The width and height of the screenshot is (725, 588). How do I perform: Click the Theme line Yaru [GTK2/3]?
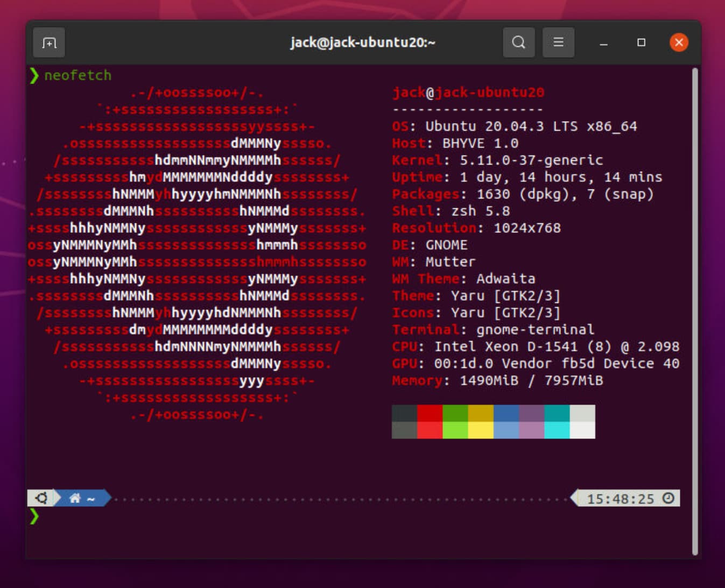click(476, 296)
